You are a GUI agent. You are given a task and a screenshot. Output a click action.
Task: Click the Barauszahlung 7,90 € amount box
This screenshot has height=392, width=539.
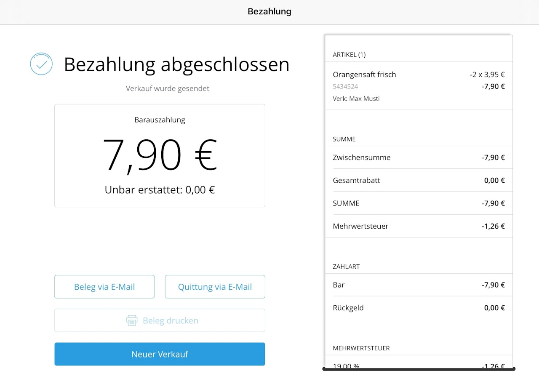[160, 155]
